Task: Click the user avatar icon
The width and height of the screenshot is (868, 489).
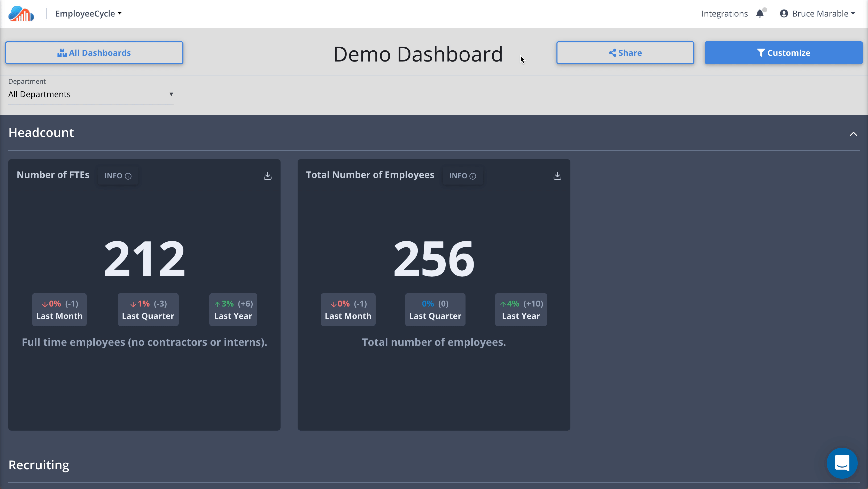Action: (x=784, y=13)
